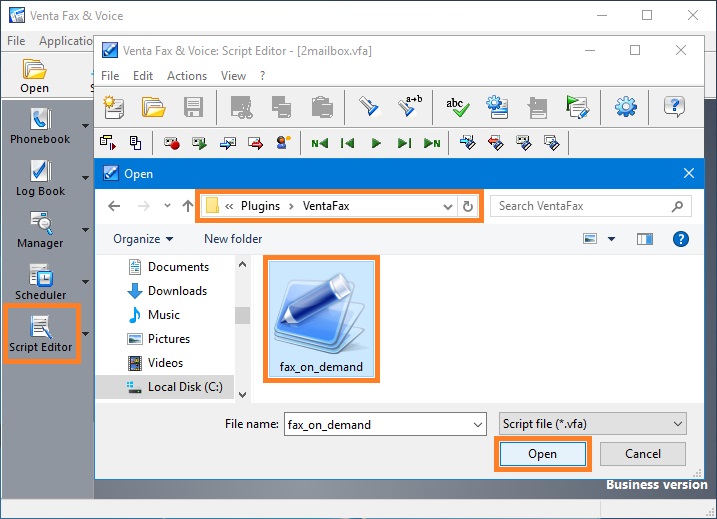Viewport: 717px width, 519px height.
Task: Click the grey copy pages toolbar icon
Action: point(281,107)
